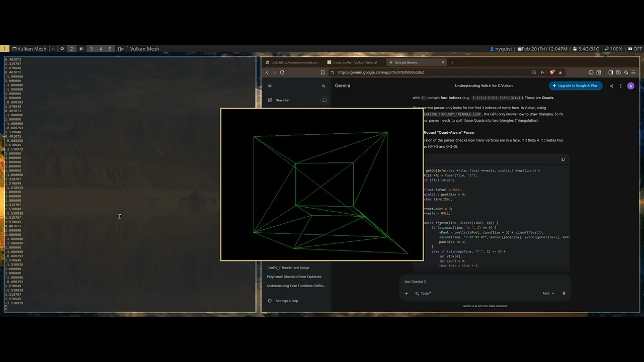Click the browser address bar URL
Viewport: 644px width, 362px height.
point(381,72)
